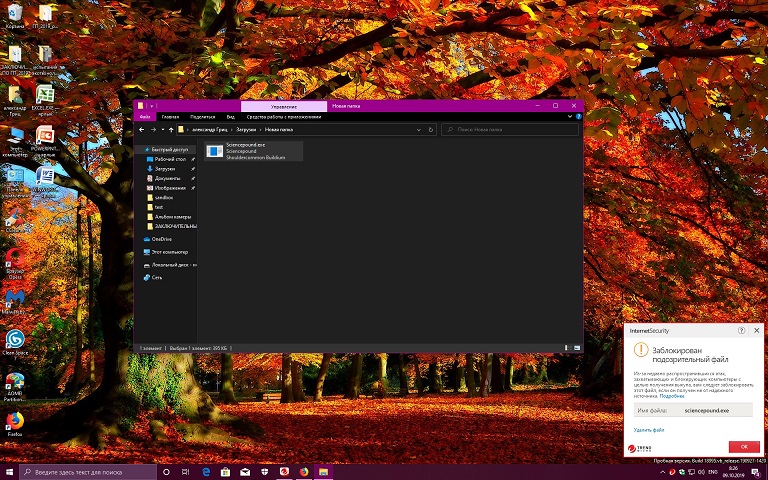Expand the ribbon using the chevron
The width and height of the screenshot is (768, 480).
(x=570, y=117)
